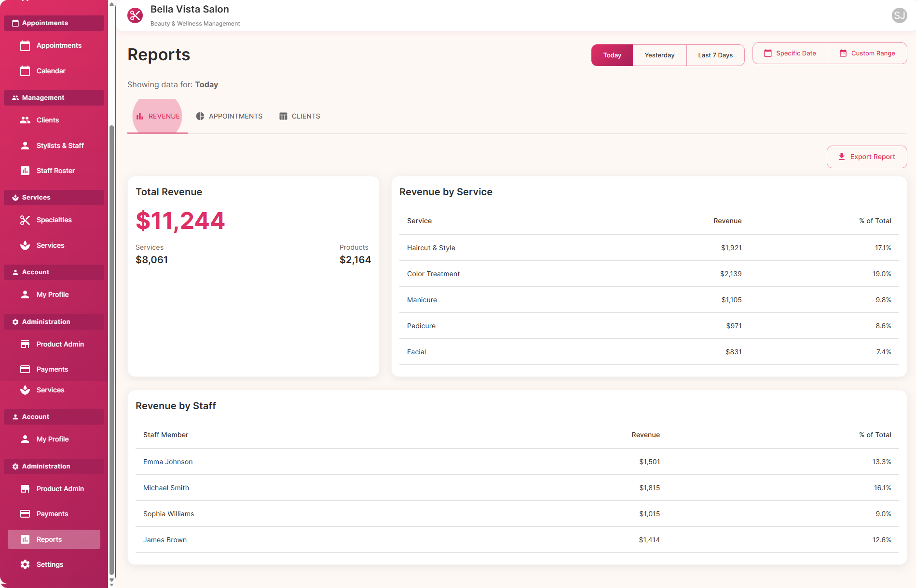Click the Export Report button
Viewport: 916px width, 588px height.
click(866, 157)
